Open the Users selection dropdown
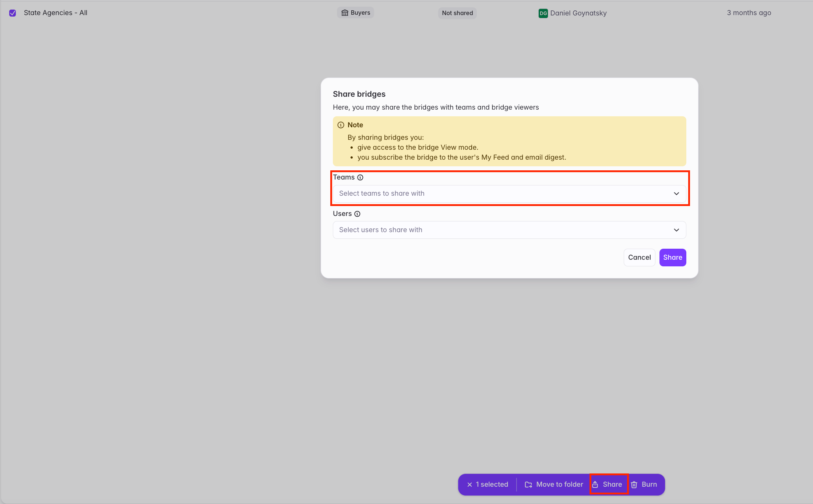 (509, 230)
